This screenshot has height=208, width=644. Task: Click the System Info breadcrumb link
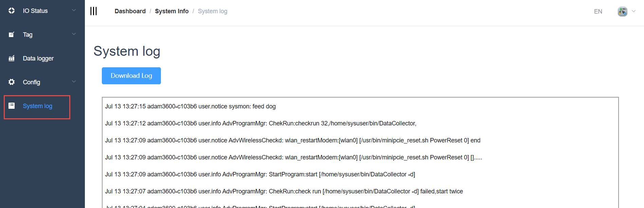coord(171,11)
